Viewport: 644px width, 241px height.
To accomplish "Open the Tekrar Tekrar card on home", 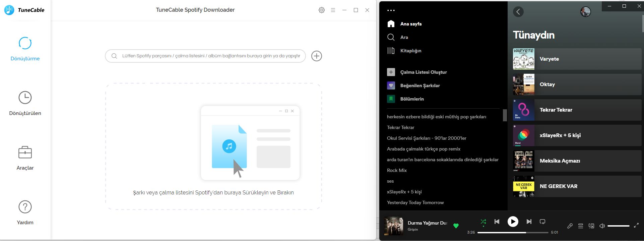I will 577,110.
